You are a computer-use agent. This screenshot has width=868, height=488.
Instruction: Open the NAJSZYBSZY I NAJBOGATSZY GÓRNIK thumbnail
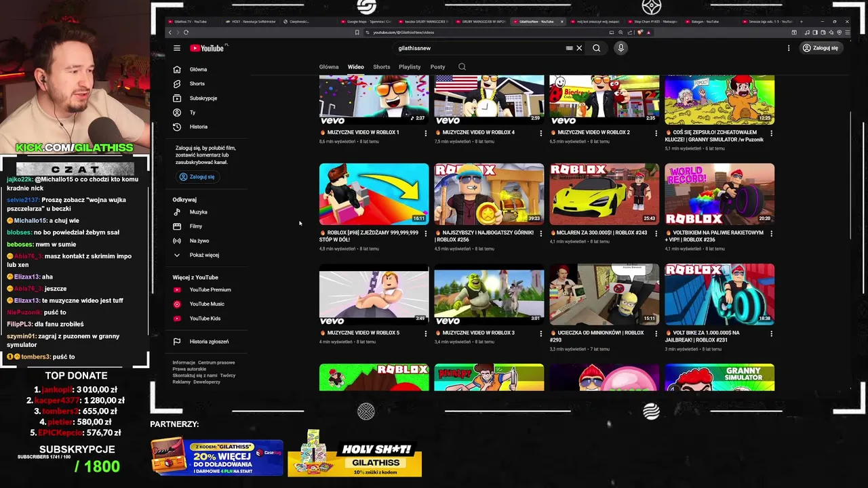[489, 194]
